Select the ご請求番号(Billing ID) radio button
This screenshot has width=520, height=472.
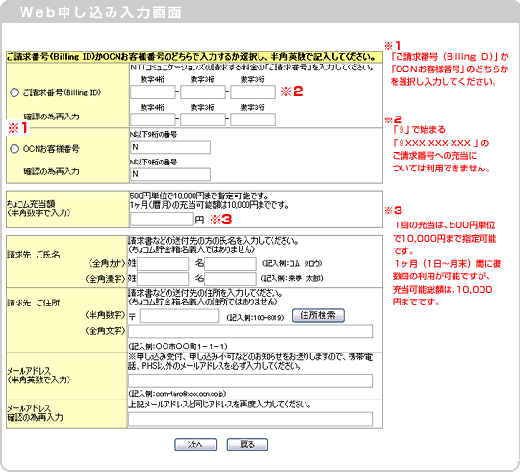pyautogui.click(x=14, y=92)
